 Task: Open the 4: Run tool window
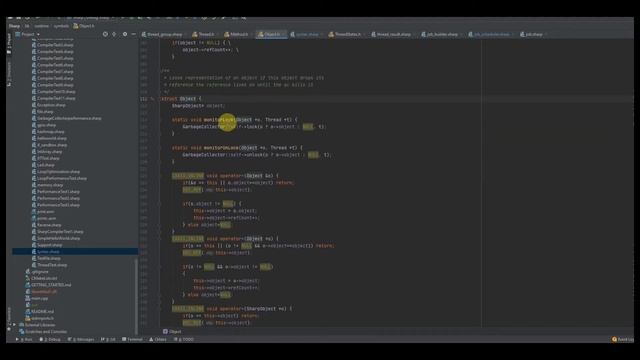(24, 340)
